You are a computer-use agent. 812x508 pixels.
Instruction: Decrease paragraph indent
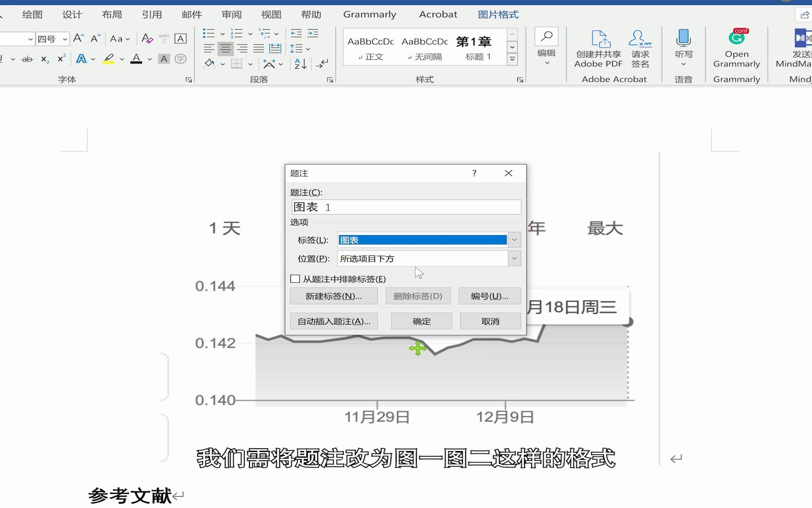tap(296, 33)
